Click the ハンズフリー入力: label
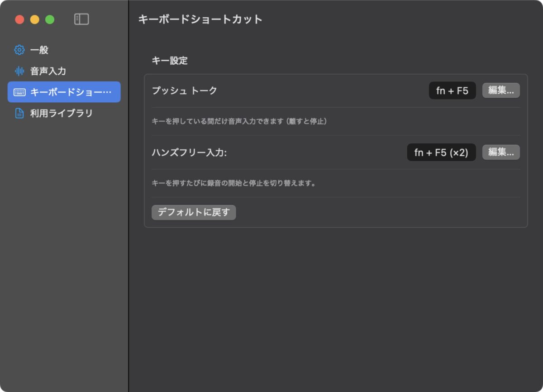This screenshot has height=392, width=543. (x=189, y=153)
